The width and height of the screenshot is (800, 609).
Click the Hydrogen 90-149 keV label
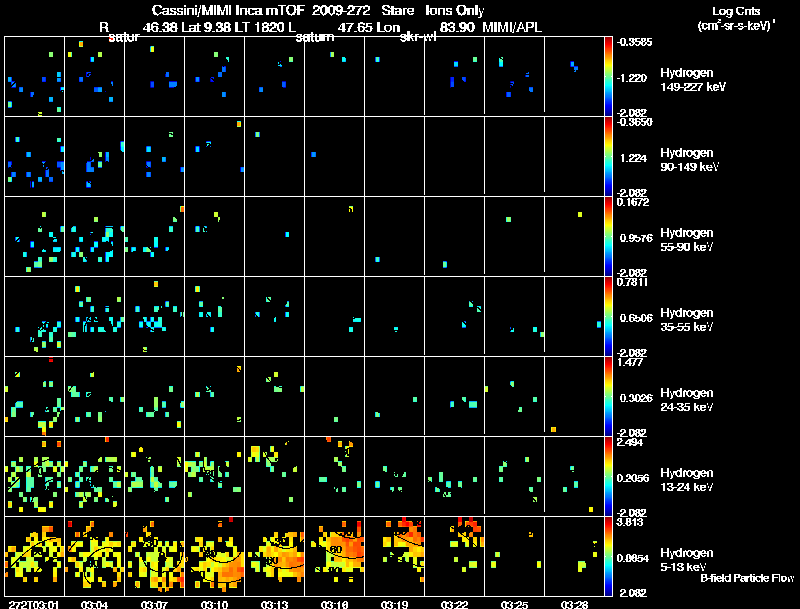[689, 160]
